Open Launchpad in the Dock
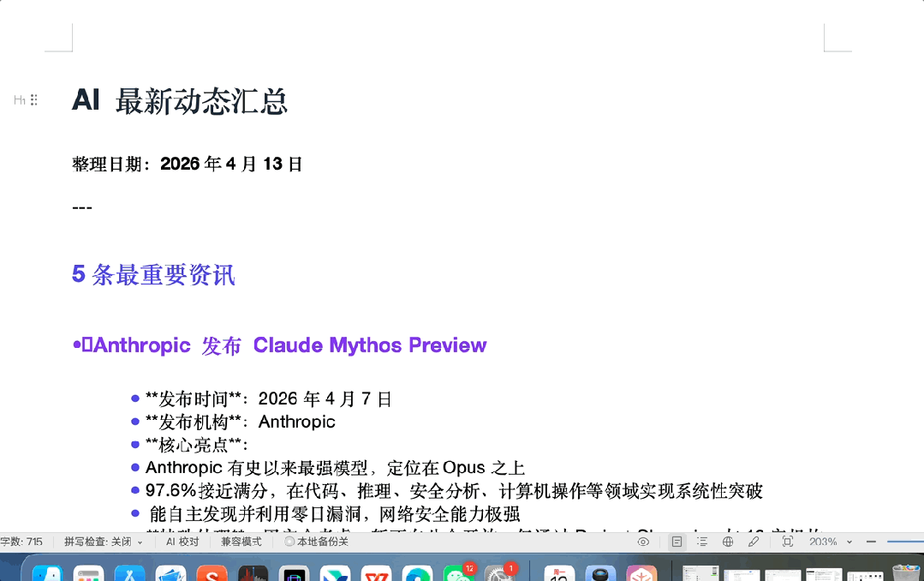The height and width of the screenshot is (581, 924). pos(88,574)
